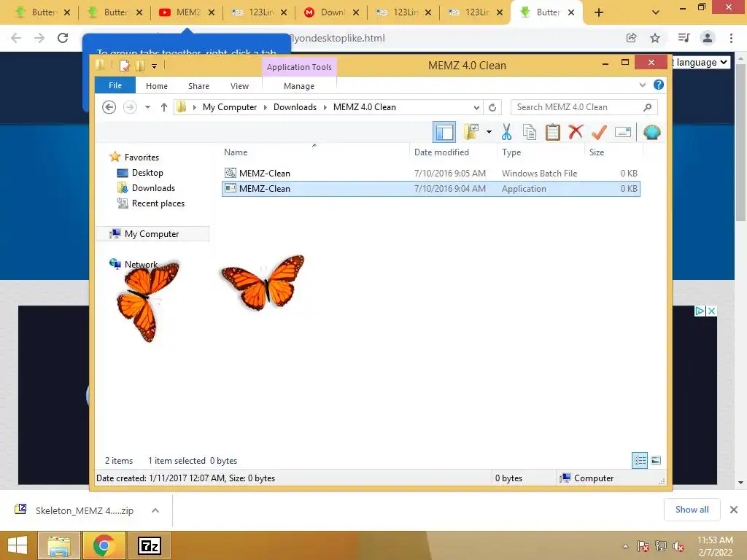This screenshot has height=560, width=747.
Task: Switch to the Downl browser tab
Action: [330, 12]
